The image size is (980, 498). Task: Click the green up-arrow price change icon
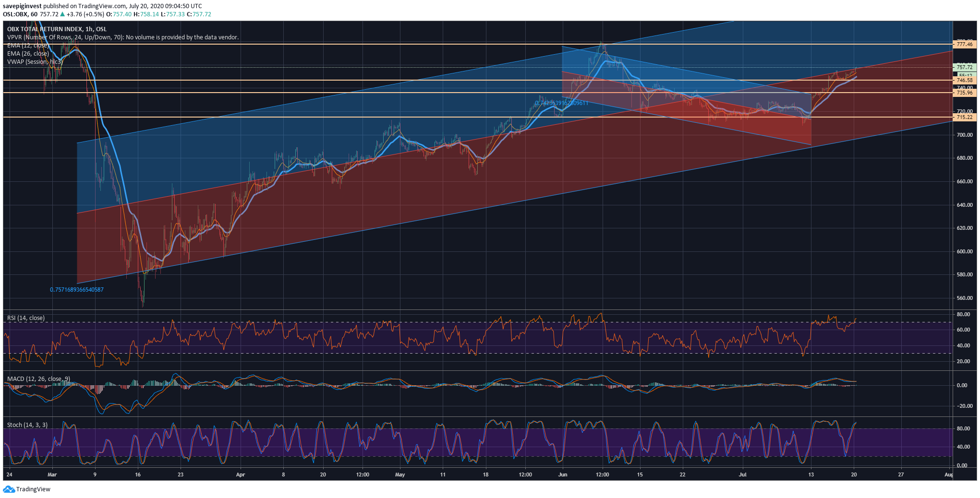tap(62, 14)
